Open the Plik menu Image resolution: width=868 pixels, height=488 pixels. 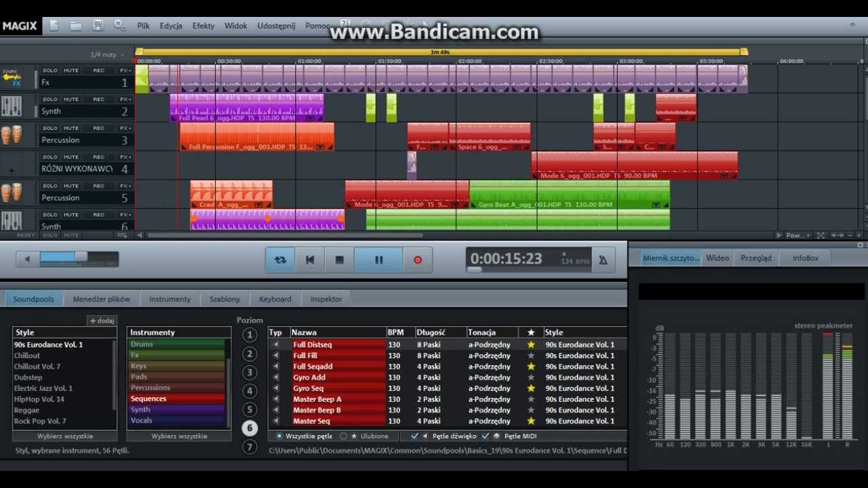[143, 26]
